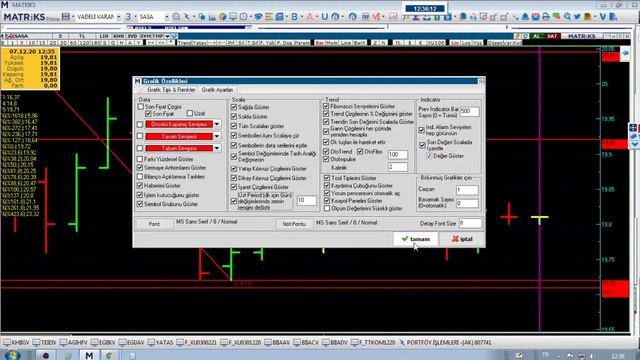Viewport: 640px width, 360px height.
Task: Click the green-red list icon in toolbar
Action: [x=269, y=17]
